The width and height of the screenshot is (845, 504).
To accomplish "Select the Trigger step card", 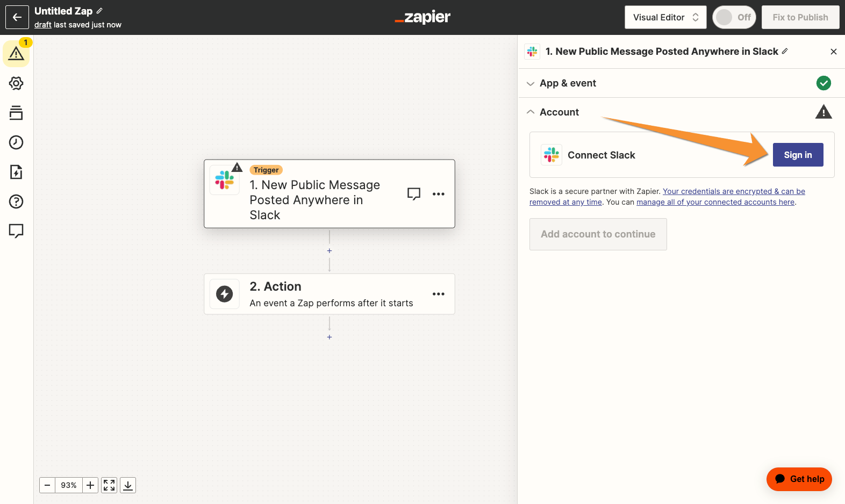I will point(330,194).
